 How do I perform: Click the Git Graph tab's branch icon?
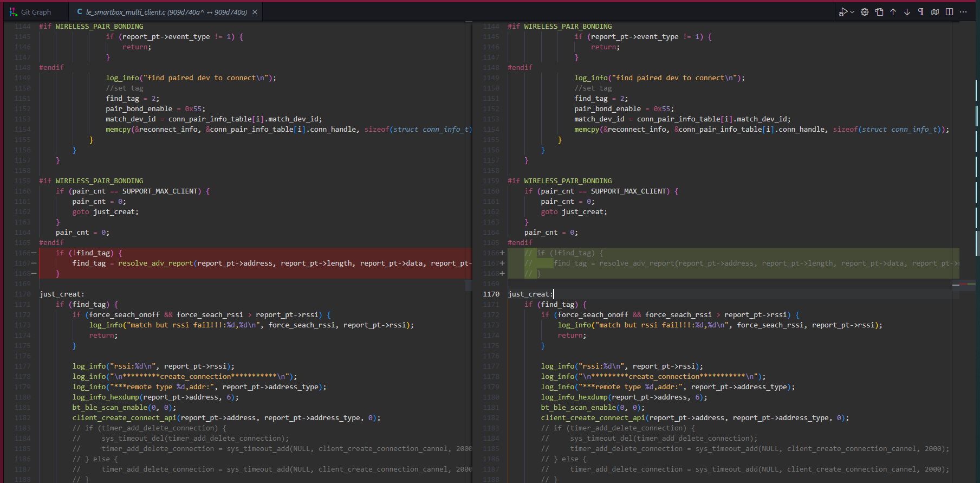[14, 12]
